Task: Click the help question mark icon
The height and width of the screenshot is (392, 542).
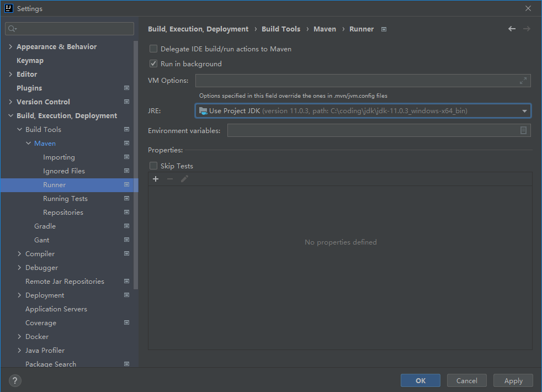Action: click(15, 380)
